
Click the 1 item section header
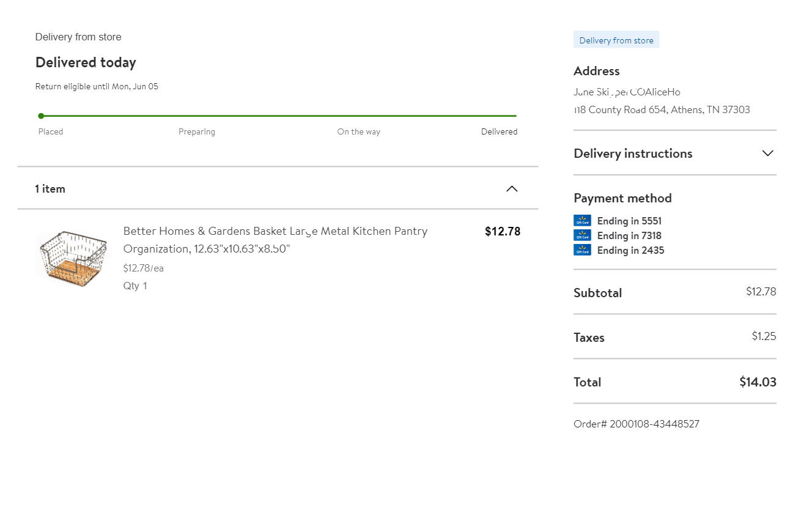pos(50,189)
